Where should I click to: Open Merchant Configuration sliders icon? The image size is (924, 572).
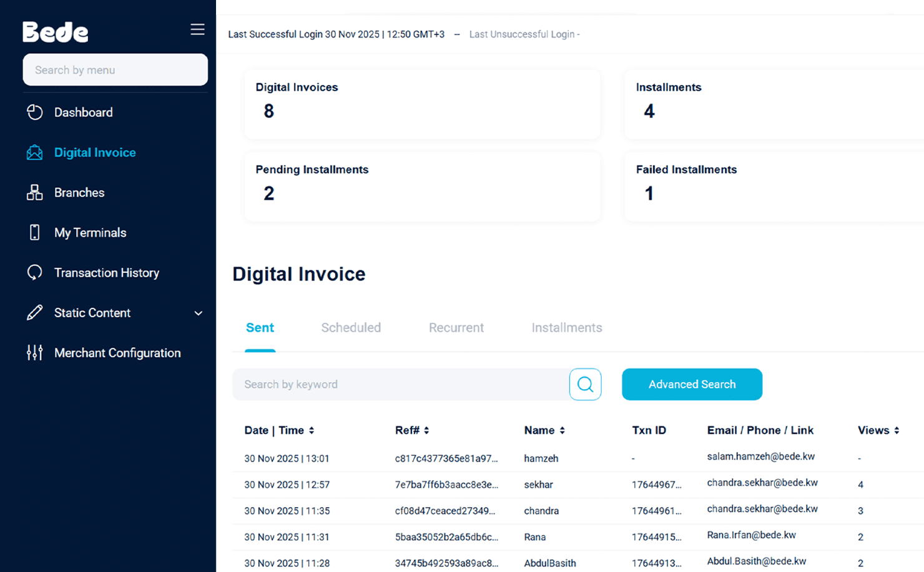(34, 353)
